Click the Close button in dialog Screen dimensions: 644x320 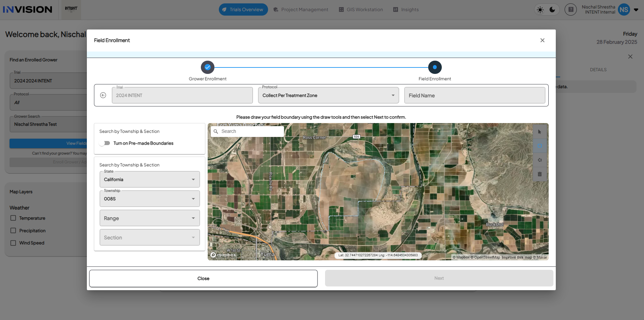click(203, 278)
